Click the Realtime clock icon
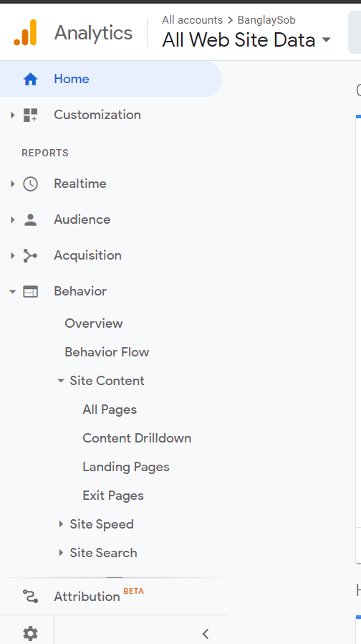This screenshot has height=644, width=361. point(30,184)
